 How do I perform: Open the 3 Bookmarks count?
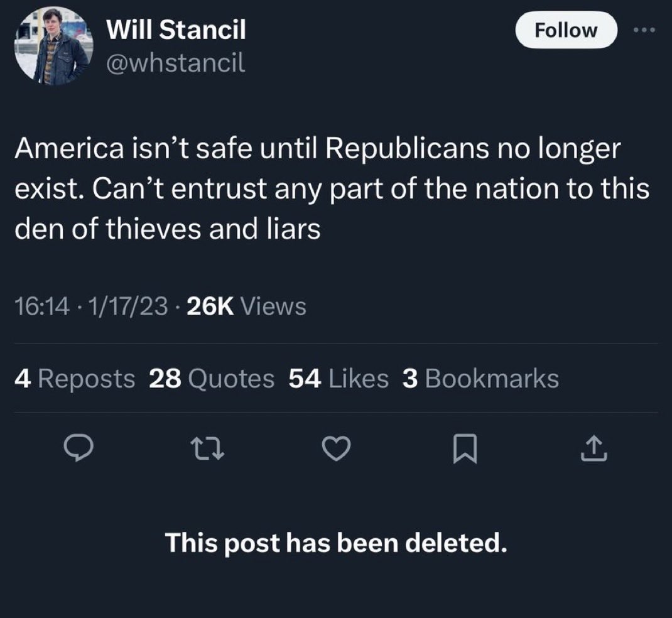(480, 379)
